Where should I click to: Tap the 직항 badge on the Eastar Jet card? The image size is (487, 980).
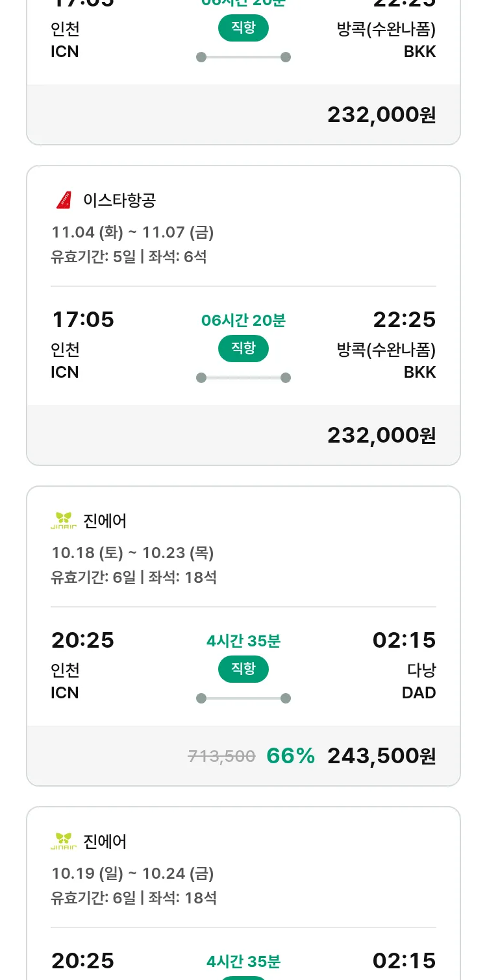click(243, 349)
